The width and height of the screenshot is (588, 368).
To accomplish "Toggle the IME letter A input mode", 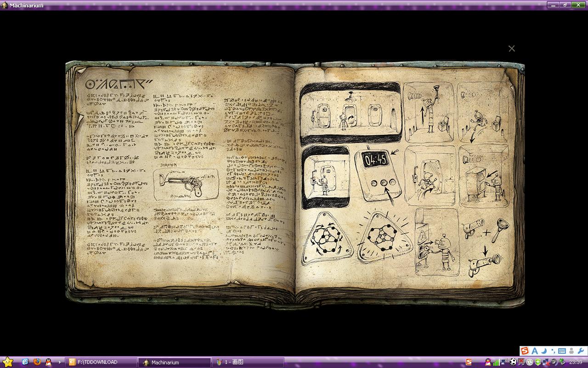I will point(535,351).
